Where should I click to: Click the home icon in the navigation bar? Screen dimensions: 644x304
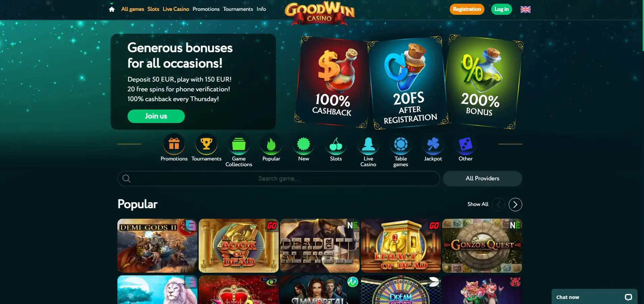[x=112, y=9]
